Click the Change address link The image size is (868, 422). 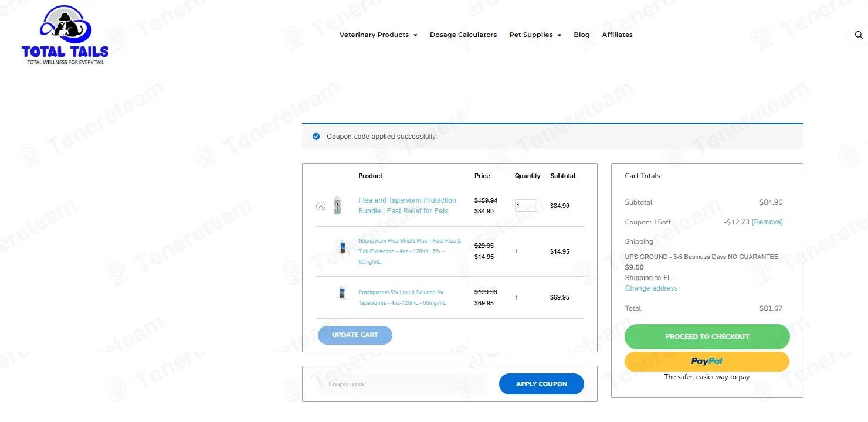pyautogui.click(x=651, y=288)
